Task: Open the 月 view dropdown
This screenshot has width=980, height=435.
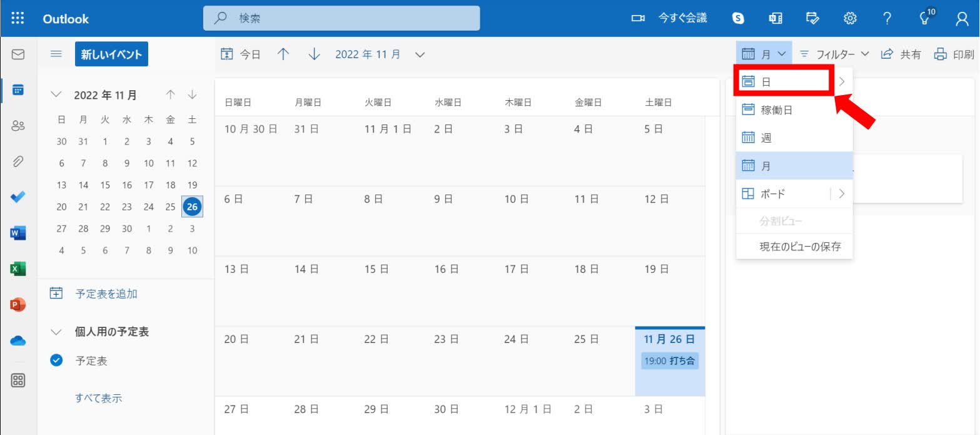Action: pyautogui.click(x=764, y=54)
